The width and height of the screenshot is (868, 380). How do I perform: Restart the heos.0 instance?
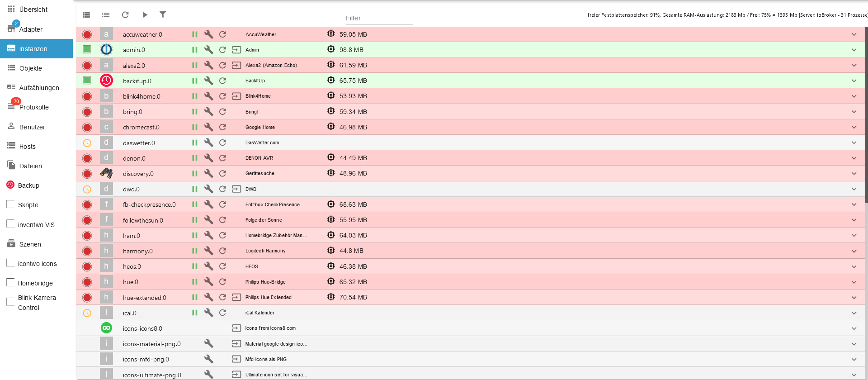(x=222, y=266)
